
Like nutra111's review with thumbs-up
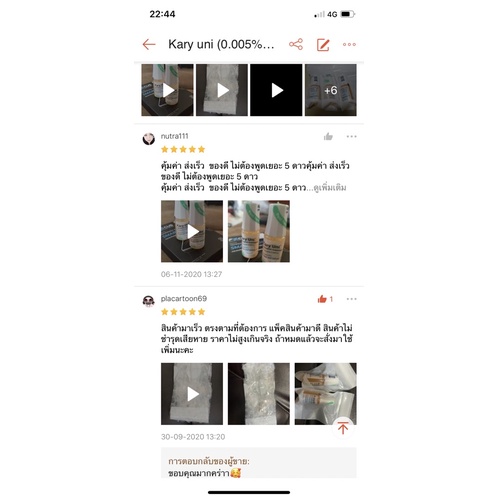coord(328,136)
